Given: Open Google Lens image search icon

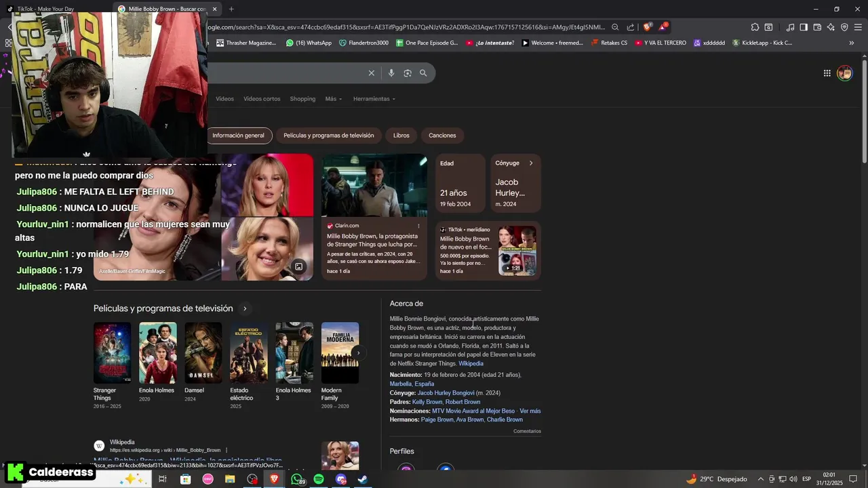Looking at the screenshot, I should coord(408,73).
